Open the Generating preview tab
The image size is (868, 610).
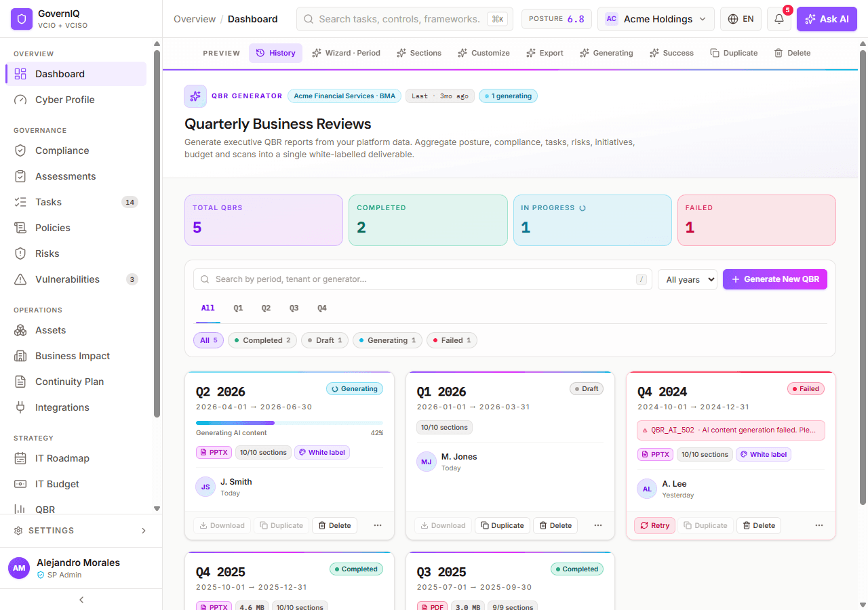click(x=606, y=53)
